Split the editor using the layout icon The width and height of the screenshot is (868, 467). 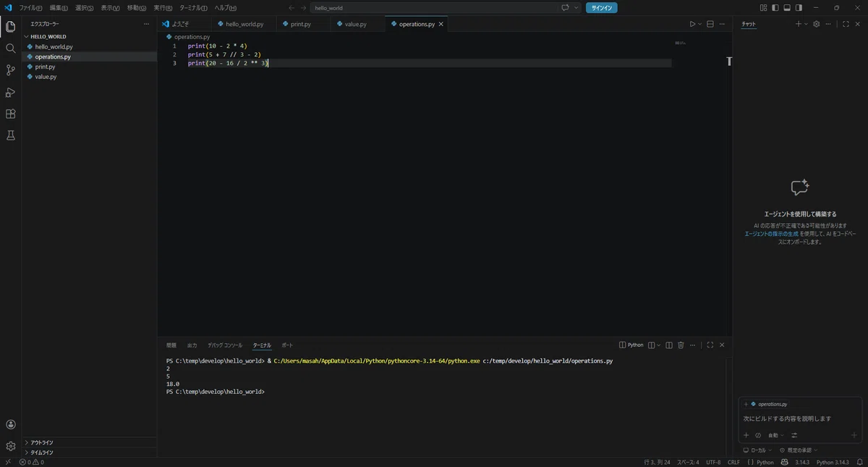(710, 24)
